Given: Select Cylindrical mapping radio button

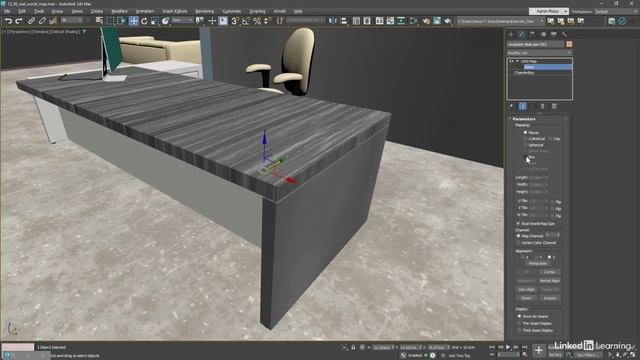Looking at the screenshot, I should coord(525,139).
